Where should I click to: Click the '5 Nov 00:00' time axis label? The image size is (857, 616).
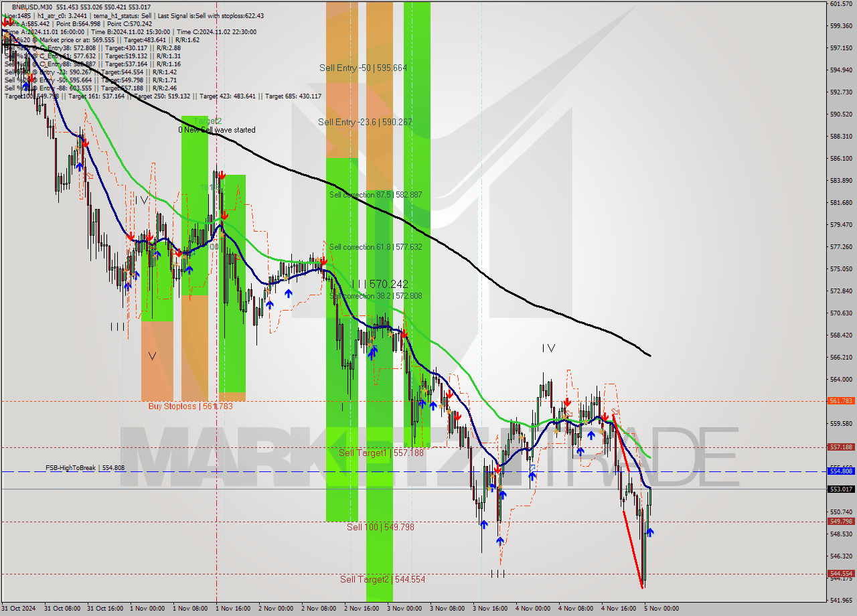pos(663,609)
